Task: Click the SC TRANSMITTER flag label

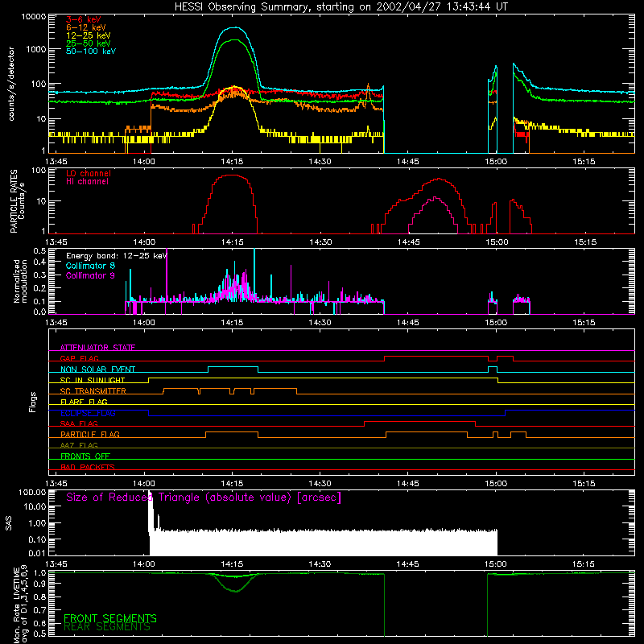Action: click(93, 391)
